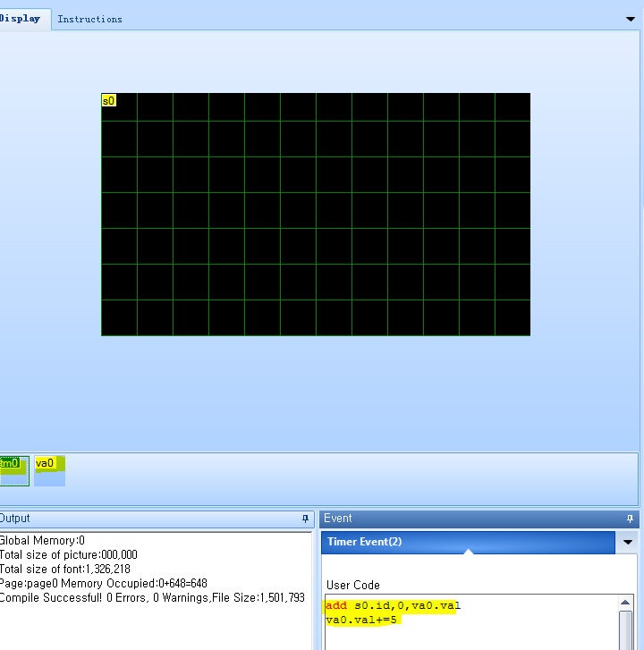
Task: Toggle the Output panel pin icon
Action: point(305,519)
